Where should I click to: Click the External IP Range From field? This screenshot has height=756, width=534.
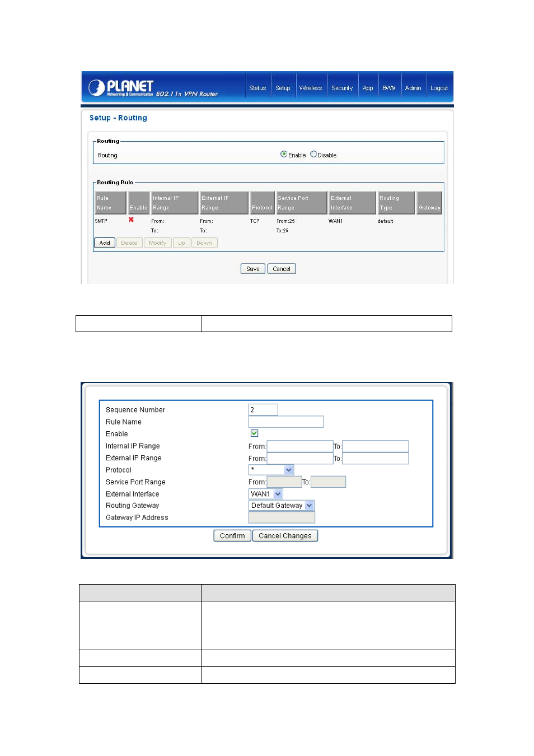pyautogui.click(x=300, y=459)
